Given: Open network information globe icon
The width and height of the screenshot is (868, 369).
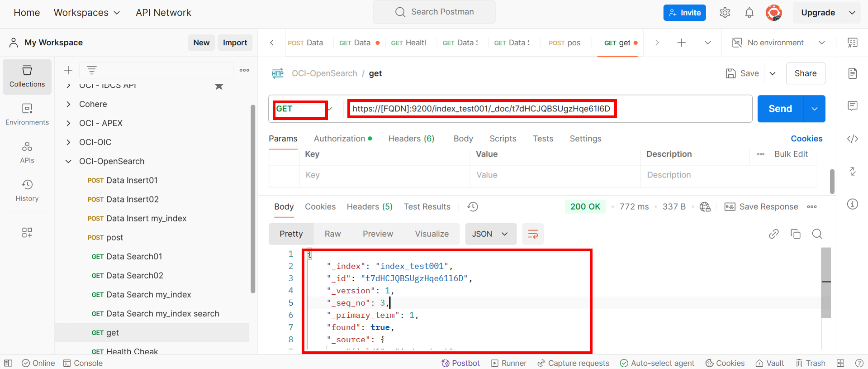Looking at the screenshot, I should pos(705,207).
